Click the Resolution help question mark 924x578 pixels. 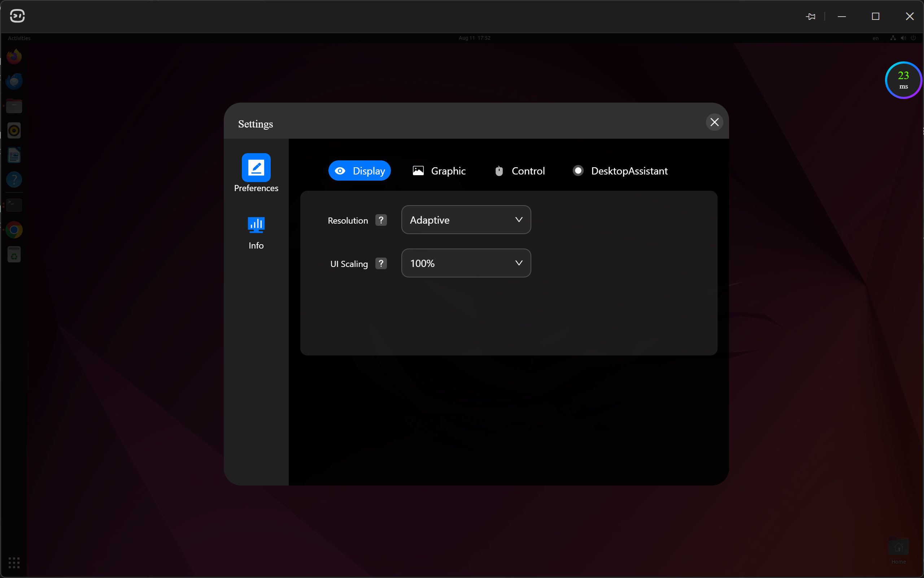[x=381, y=220]
